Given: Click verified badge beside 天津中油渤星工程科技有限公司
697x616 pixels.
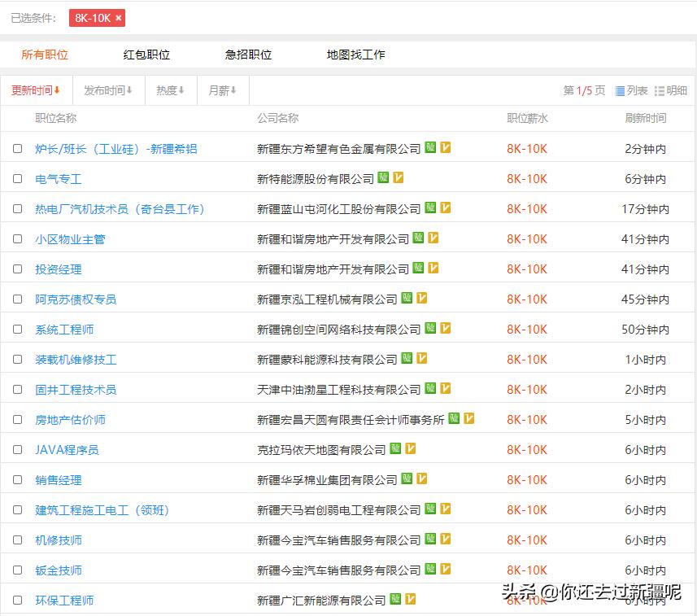Looking at the screenshot, I should (431, 388).
